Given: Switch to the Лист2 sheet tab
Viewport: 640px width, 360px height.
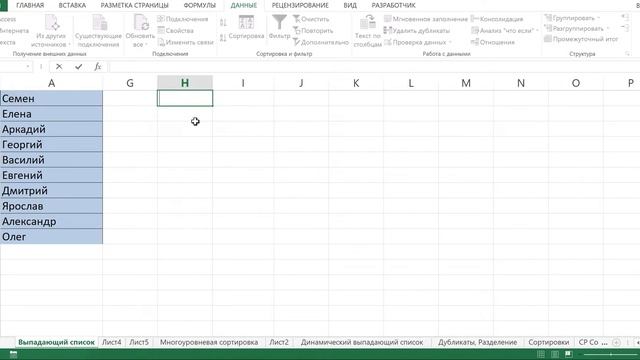Looking at the screenshot, I should coord(279,342).
